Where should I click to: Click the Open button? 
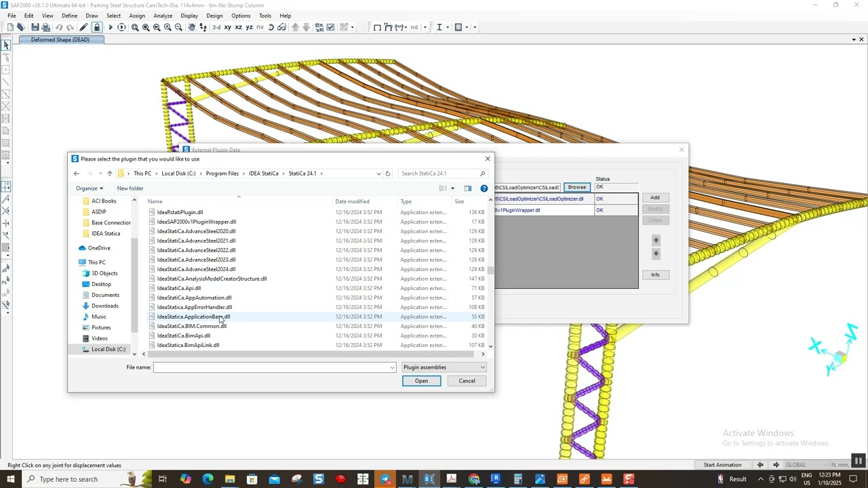(x=421, y=381)
